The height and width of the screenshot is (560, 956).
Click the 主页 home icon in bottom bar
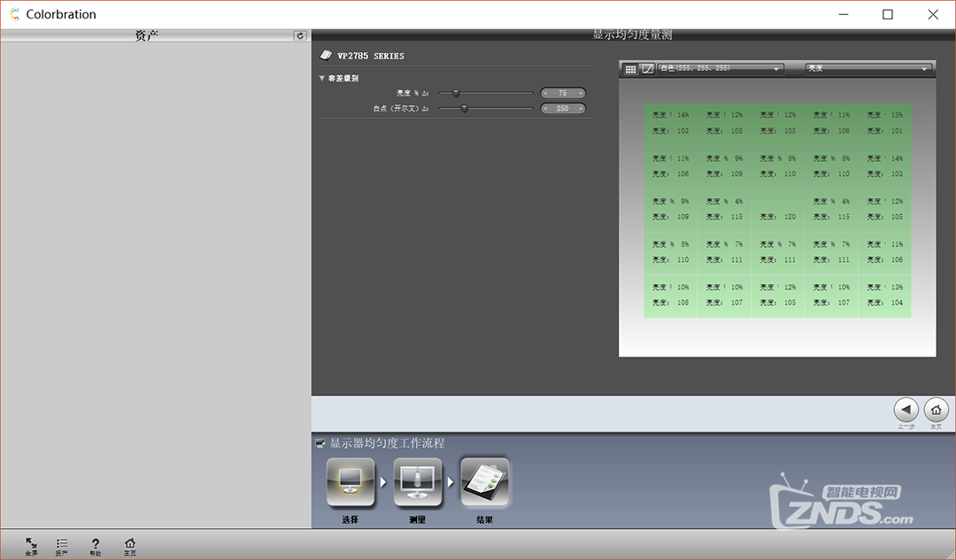[130, 544]
